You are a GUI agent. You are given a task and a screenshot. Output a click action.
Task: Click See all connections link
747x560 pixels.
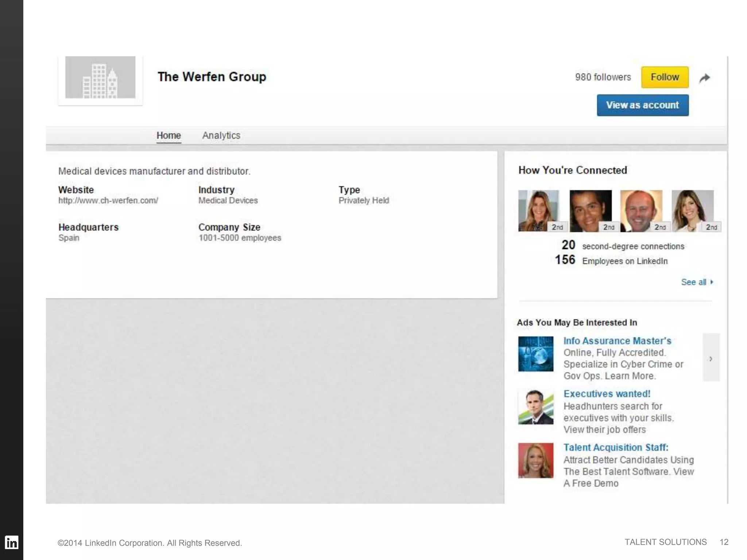point(697,282)
